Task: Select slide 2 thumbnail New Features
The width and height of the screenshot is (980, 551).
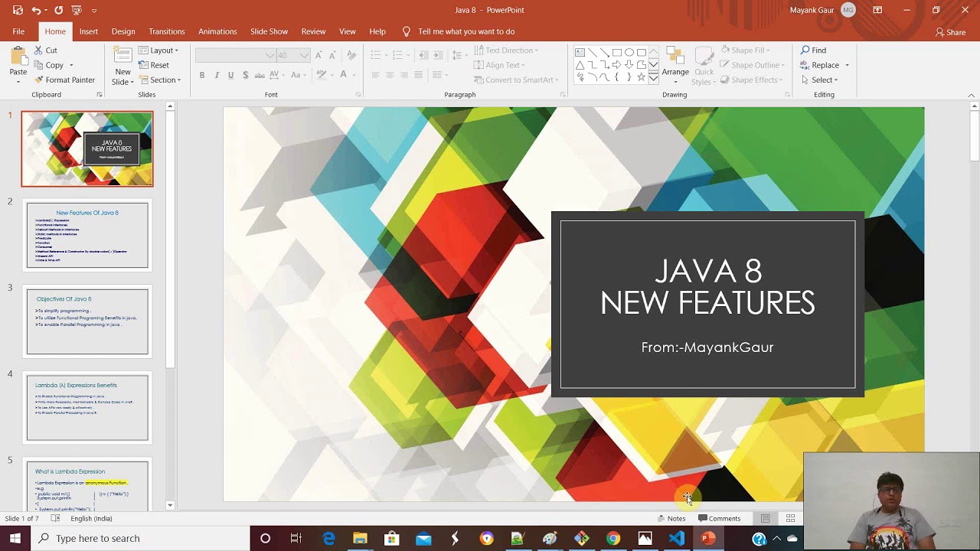Action: (x=87, y=235)
